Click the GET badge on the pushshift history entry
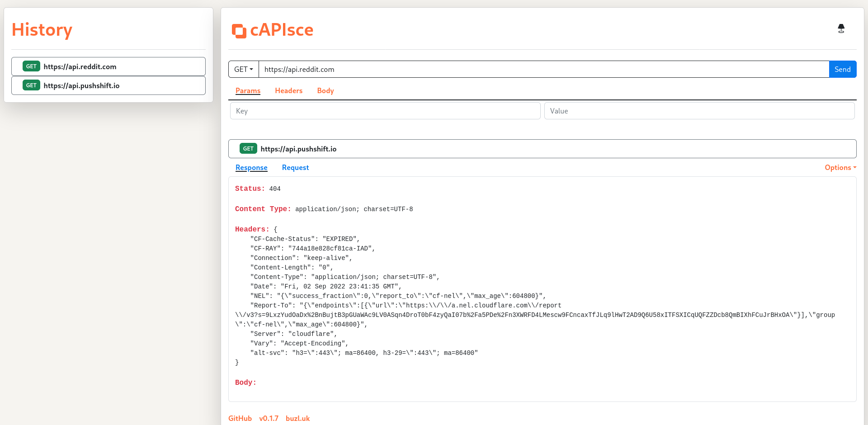Image resolution: width=868 pixels, height=425 pixels. pos(31,85)
